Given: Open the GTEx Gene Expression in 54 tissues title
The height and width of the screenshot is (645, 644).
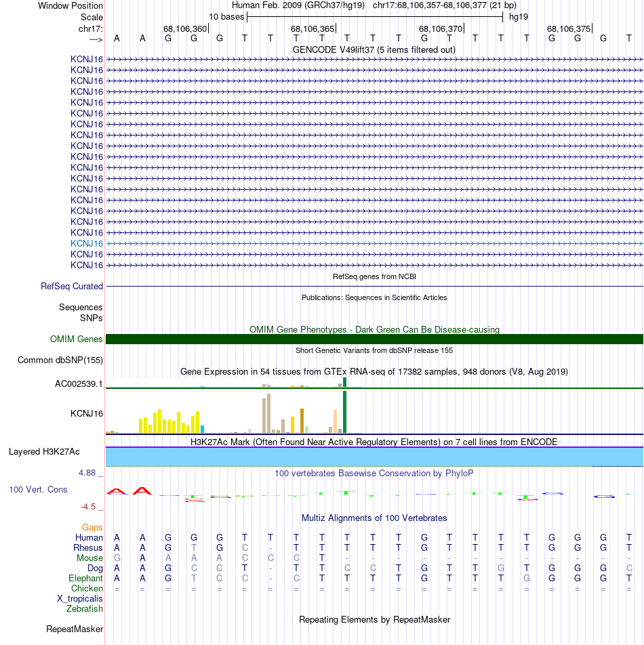Looking at the screenshot, I should (x=374, y=371).
